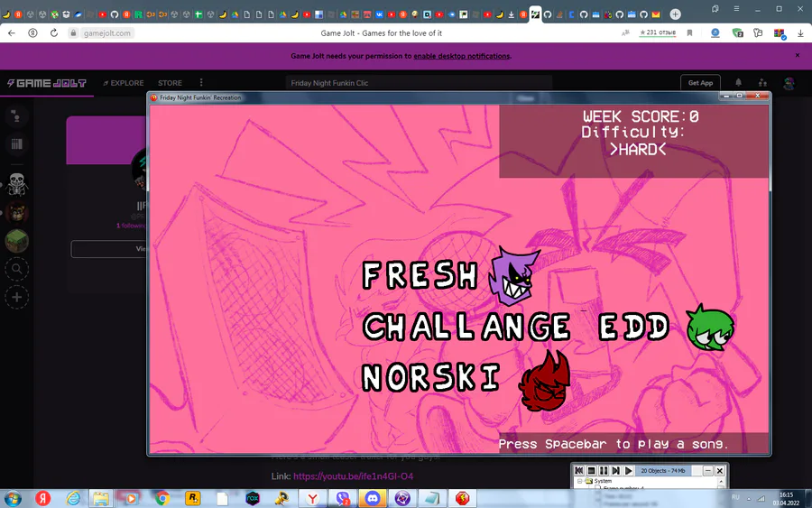Open Chrome from the taskbar
The width and height of the screenshot is (812, 508).
click(x=162, y=498)
